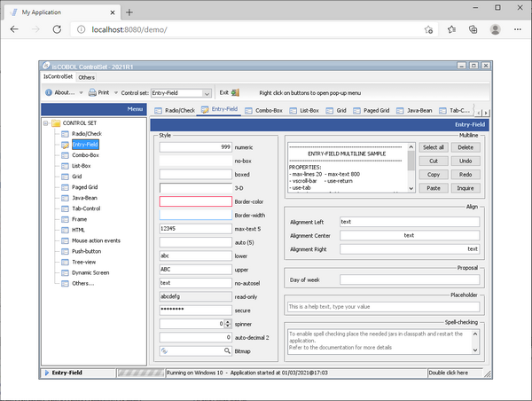Click the search magnifier in Bitmap field
532x401 pixels.
tap(227, 350)
